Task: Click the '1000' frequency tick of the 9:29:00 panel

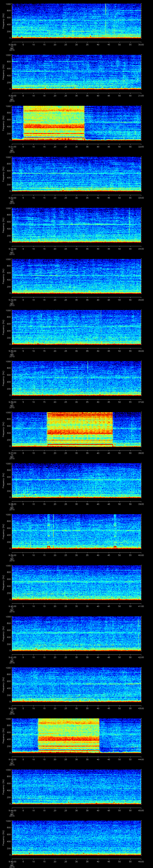Action: point(8,4)
